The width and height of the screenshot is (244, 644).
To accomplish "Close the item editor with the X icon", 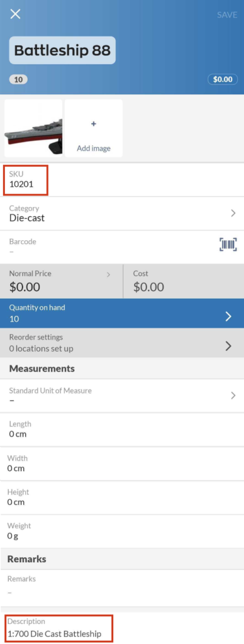I will pos(15,14).
